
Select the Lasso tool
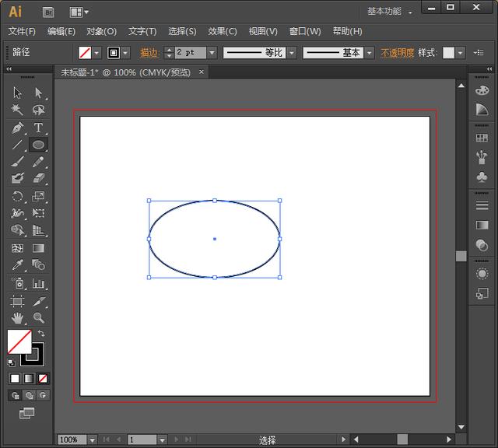pyautogui.click(x=38, y=110)
